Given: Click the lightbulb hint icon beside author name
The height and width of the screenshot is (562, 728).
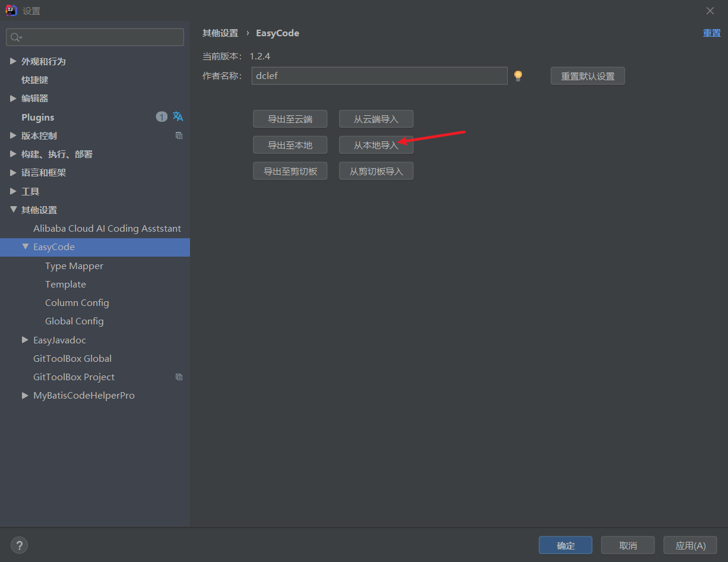Looking at the screenshot, I should point(518,75).
